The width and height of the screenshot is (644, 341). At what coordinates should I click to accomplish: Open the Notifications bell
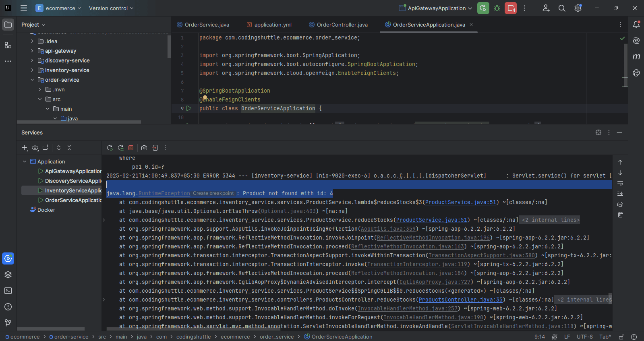pyautogui.click(x=636, y=25)
